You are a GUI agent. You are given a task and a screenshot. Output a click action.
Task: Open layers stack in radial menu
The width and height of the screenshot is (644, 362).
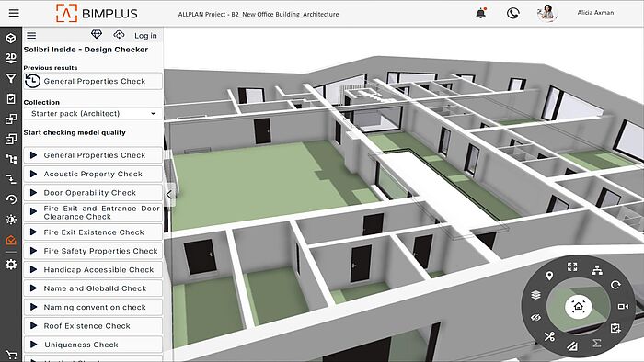(535, 295)
